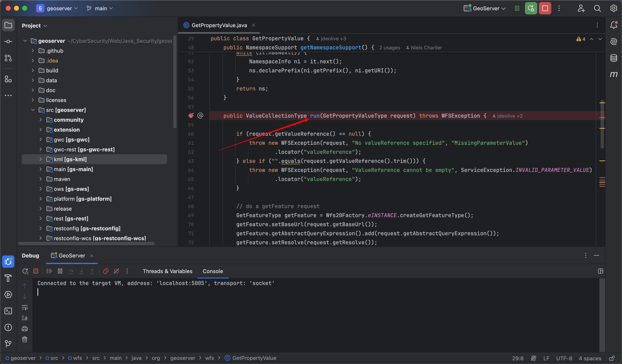Viewport: 622px width, 364px height.
Task: Open the Structure tool window
Action: point(8,79)
